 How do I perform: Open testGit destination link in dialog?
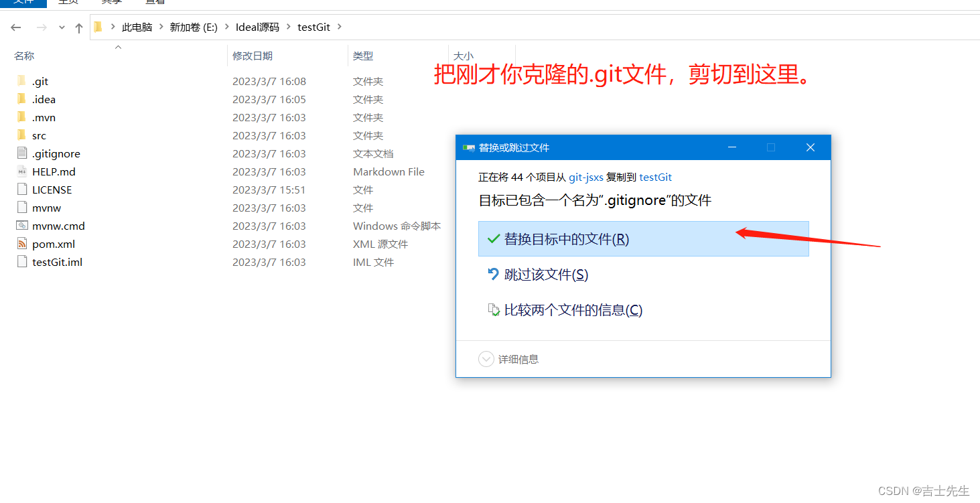coord(656,177)
